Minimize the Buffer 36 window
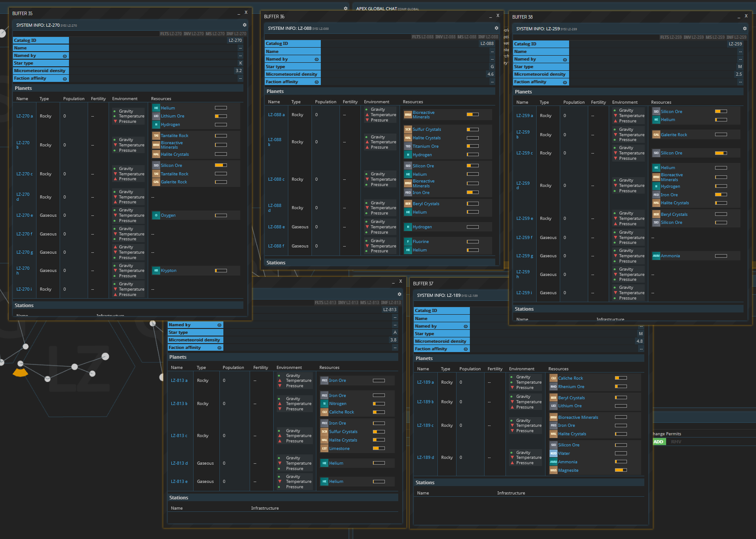The height and width of the screenshot is (539, 756). point(490,16)
